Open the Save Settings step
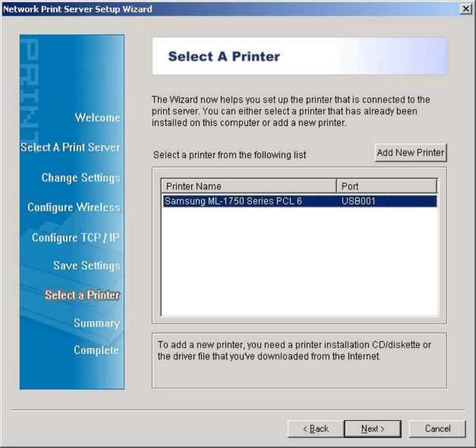 pyautogui.click(x=86, y=265)
